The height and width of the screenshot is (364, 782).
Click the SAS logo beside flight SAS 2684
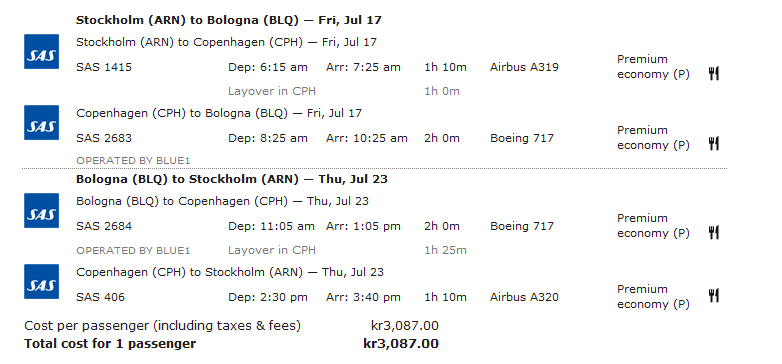click(x=41, y=210)
